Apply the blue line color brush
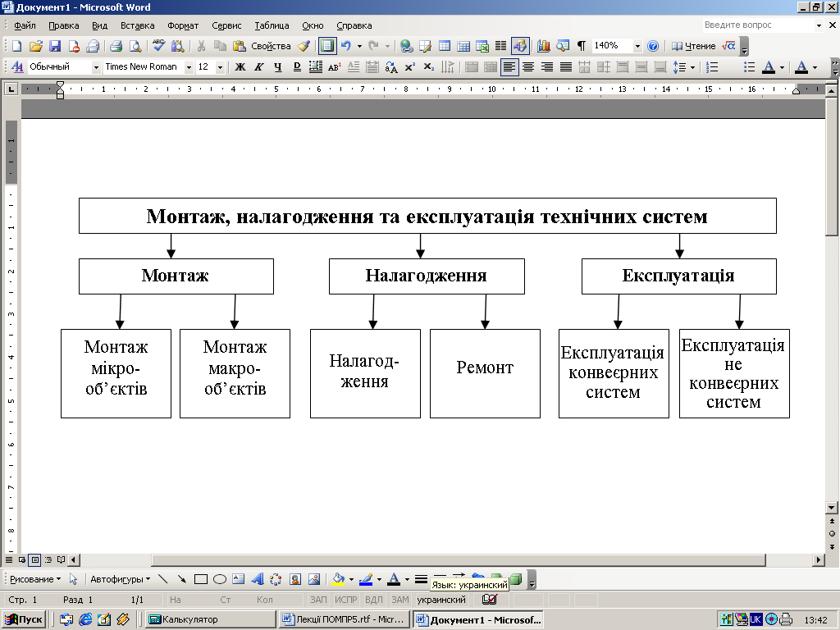 [x=366, y=579]
